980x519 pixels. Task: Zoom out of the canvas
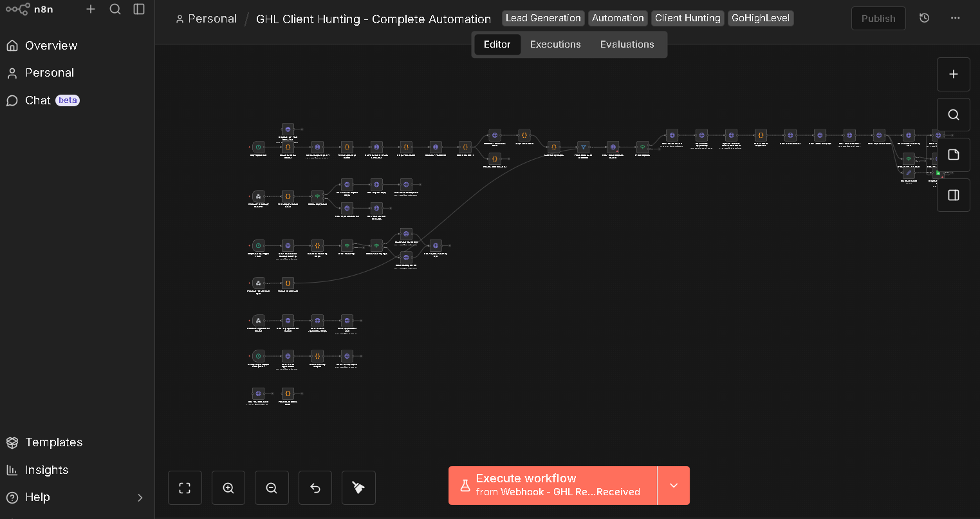point(272,488)
